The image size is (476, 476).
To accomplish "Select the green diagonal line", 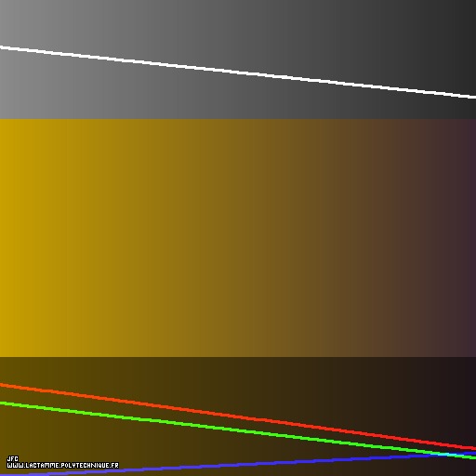I will (x=238, y=430).
